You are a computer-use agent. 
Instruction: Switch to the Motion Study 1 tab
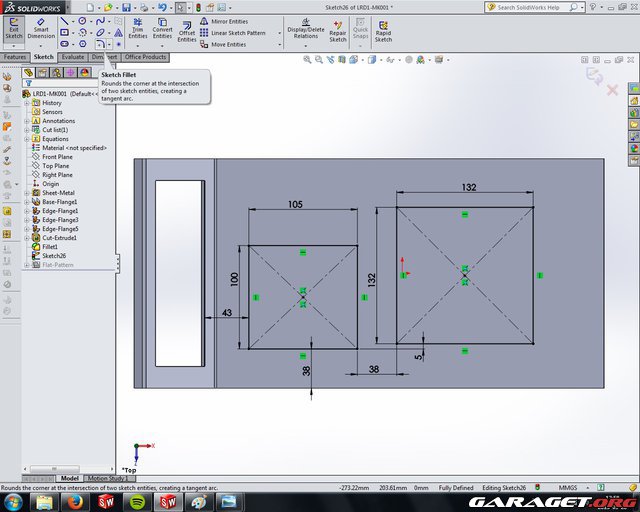[x=106, y=478]
